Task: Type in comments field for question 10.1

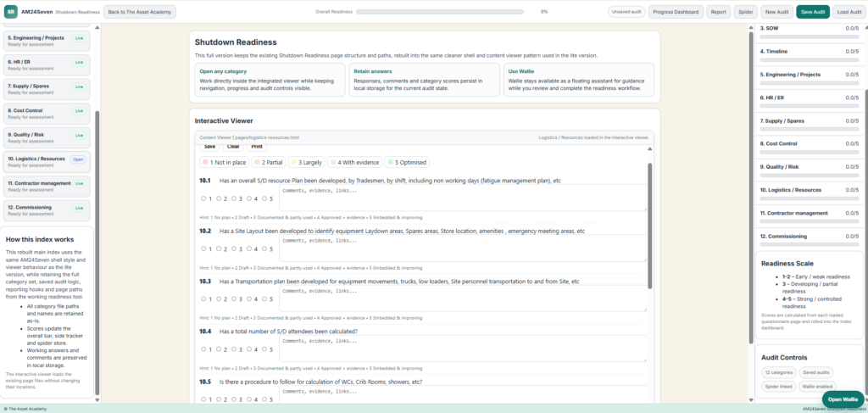Action: tap(462, 199)
